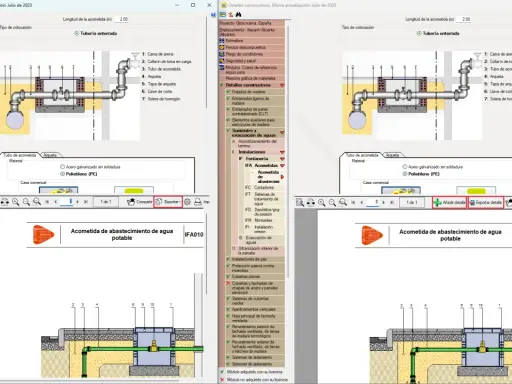
Task: Zoom in using left viewer's first magnifier
Action: [x=15, y=202]
